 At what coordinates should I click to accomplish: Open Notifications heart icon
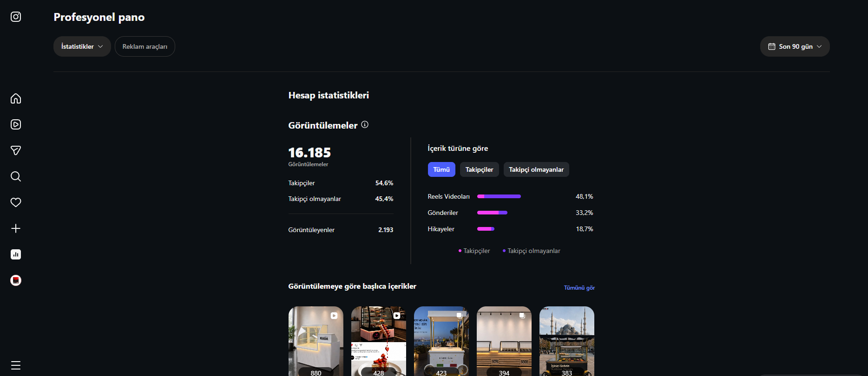pos(16,202)
